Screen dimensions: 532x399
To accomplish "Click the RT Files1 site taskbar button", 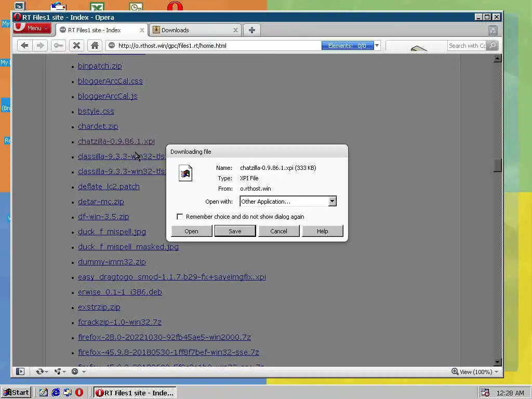I will [x=135, y=393].
